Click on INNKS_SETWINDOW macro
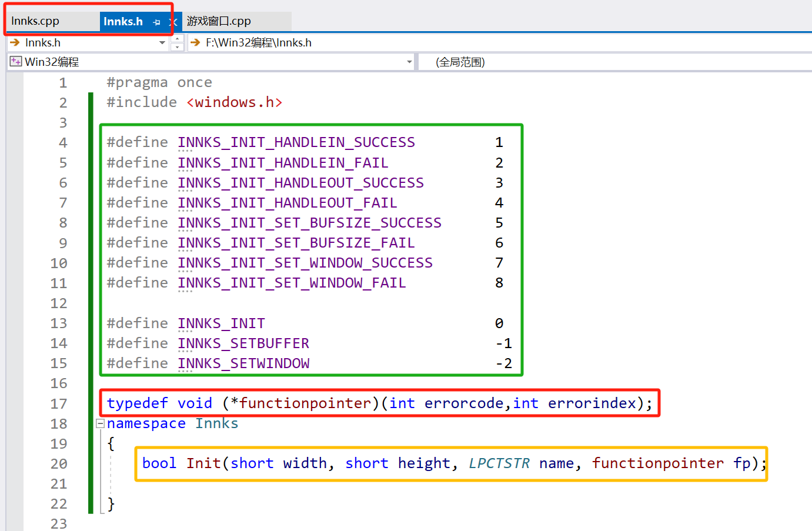The image size is (812, 531). (243, 363)
